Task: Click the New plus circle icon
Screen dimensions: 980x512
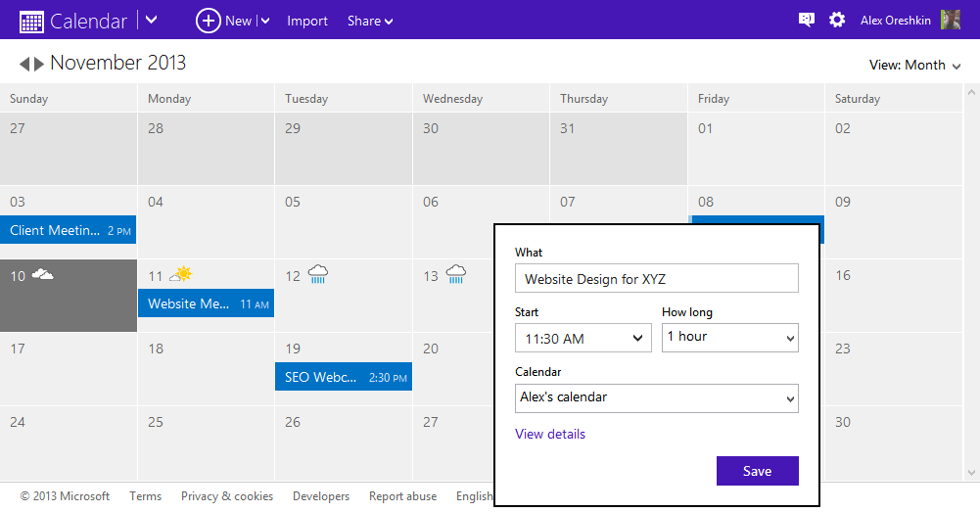Action: 209,21
